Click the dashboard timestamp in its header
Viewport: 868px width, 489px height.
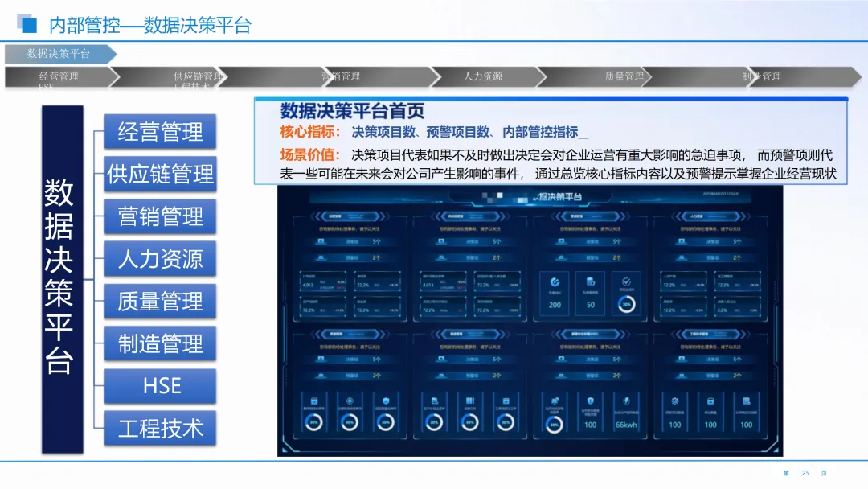click(721, 194)
